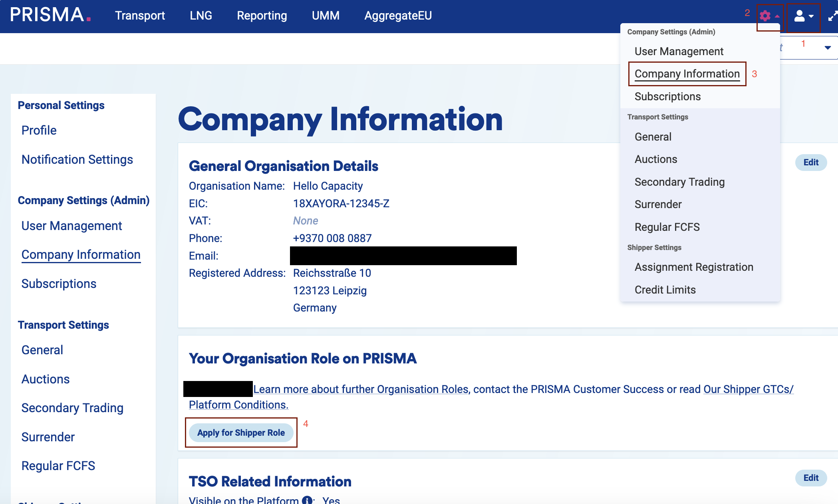
Task: Select Assignment Registration in dropdown menu
Action: (694, 267)
